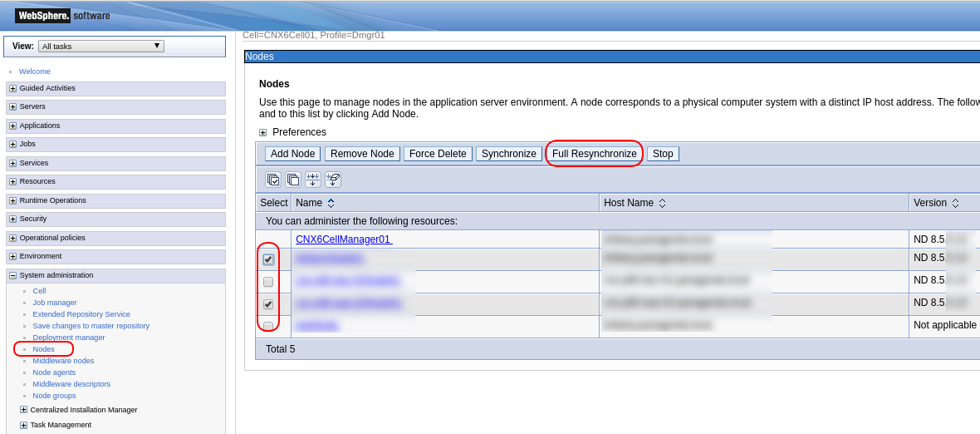Open the View All tasks dropdown

[x=101, y=47]
